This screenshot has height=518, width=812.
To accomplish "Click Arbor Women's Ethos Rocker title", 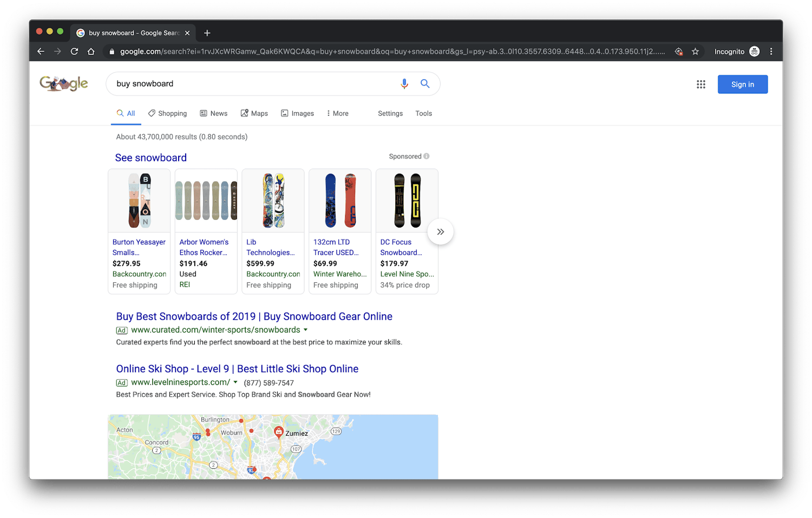I will [204, 247].
